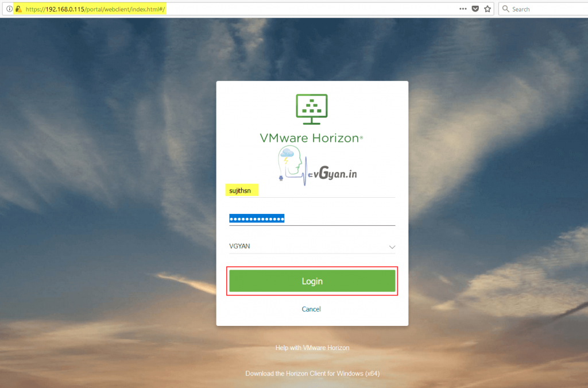Screen dimensions: 588x388
Task: Open the site information circled-i icon
Action: 9,9
